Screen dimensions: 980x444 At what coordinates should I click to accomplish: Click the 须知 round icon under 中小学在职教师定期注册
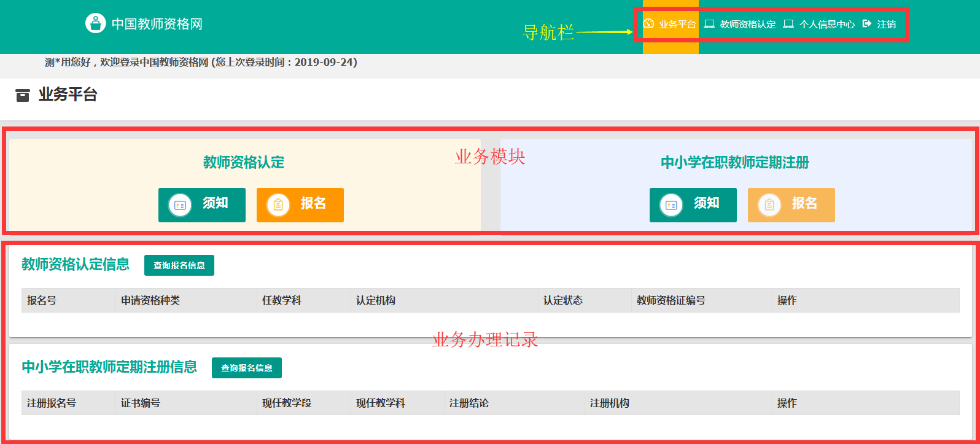[671, 205]
